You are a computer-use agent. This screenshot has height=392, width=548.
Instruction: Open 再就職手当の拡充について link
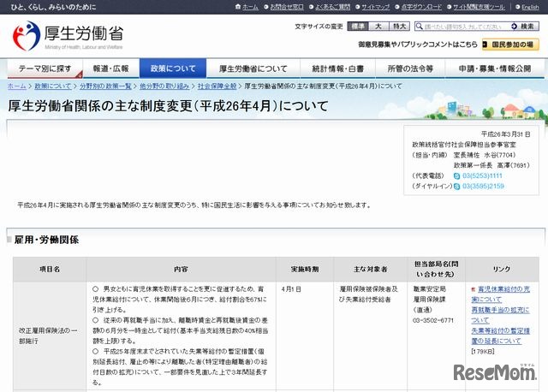[500, 315]
